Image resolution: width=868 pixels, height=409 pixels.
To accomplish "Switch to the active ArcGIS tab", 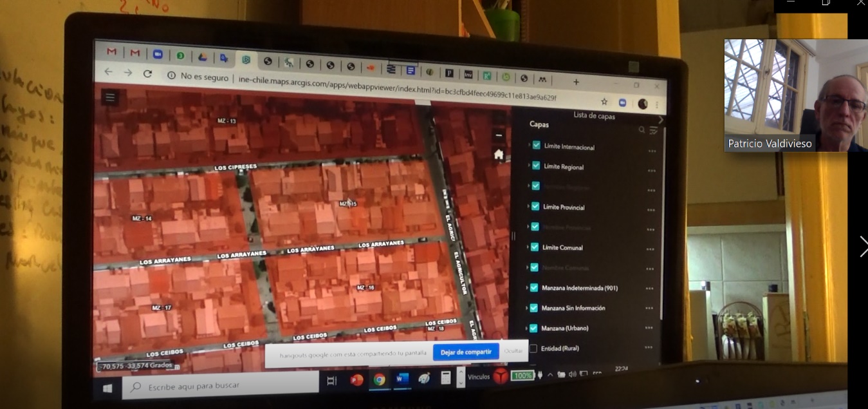I will [x=246, y=60].
